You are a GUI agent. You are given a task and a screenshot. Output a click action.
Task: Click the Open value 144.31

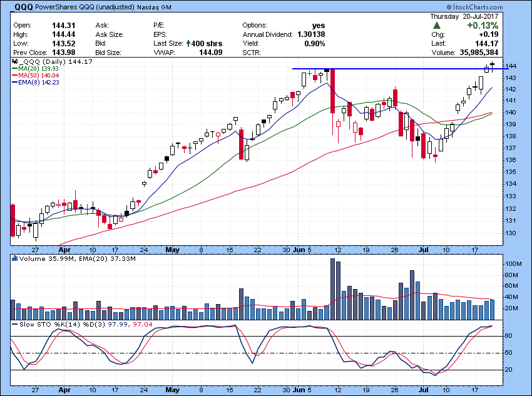pos(63,26)
